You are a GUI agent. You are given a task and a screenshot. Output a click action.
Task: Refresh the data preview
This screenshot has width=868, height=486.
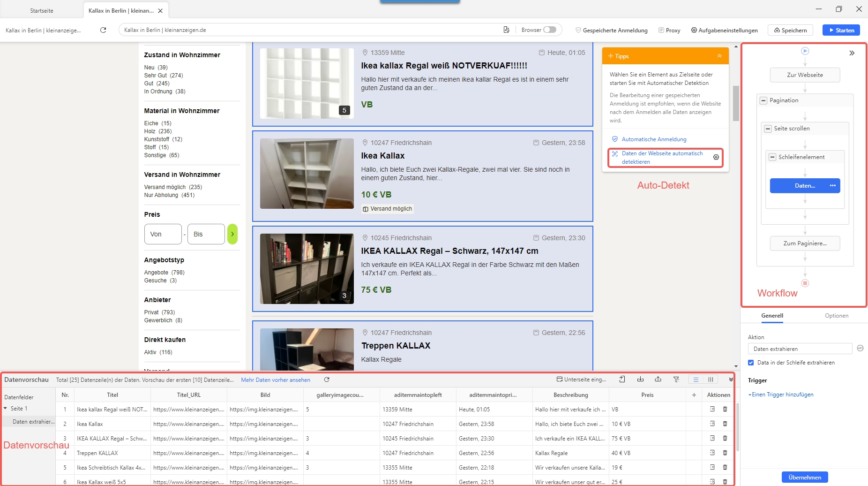click(x=327, y=380)
